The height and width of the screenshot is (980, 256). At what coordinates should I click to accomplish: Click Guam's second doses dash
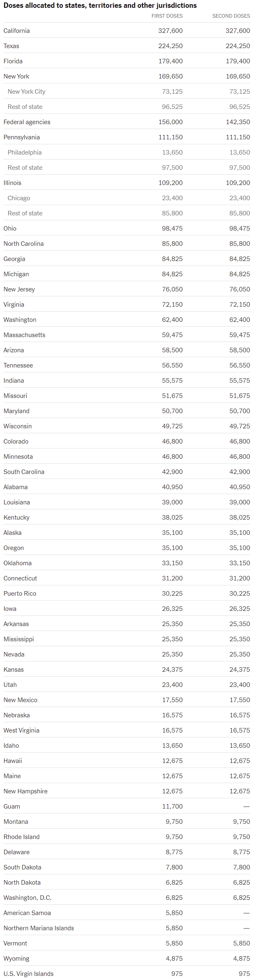(x=246, y=807)
